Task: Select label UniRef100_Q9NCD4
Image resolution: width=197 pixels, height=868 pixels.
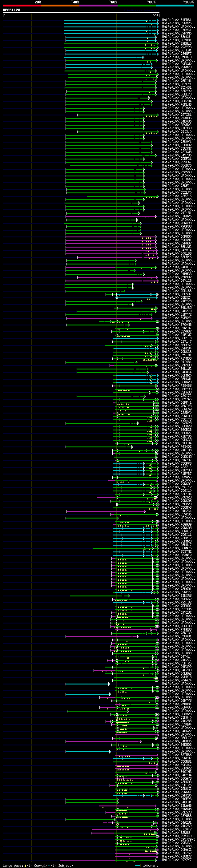Action: click(177, 348)
